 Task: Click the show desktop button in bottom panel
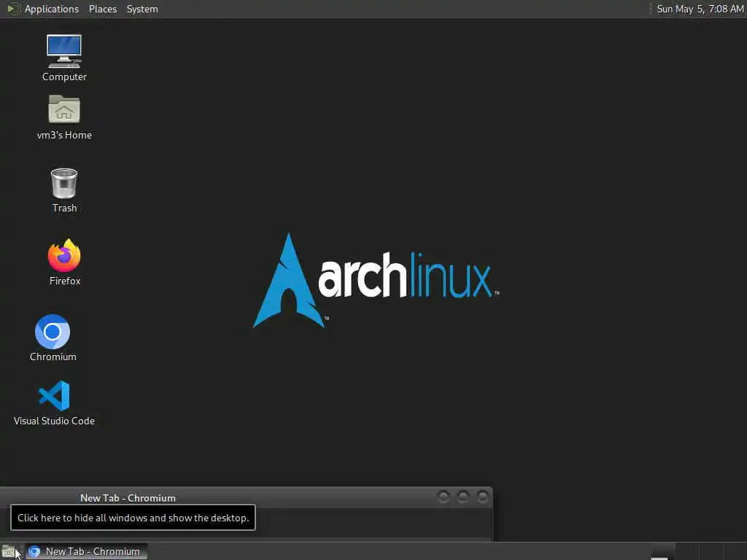[x=9, y=552]
